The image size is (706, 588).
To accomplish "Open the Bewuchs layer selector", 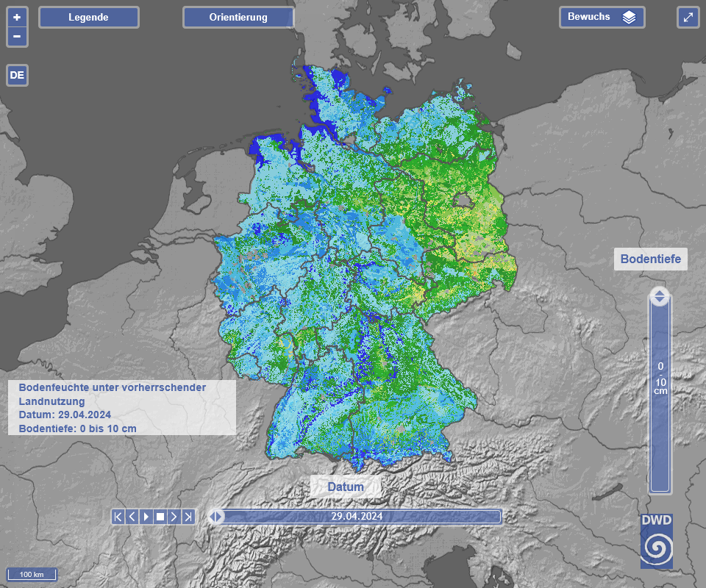I will (602, 17).
